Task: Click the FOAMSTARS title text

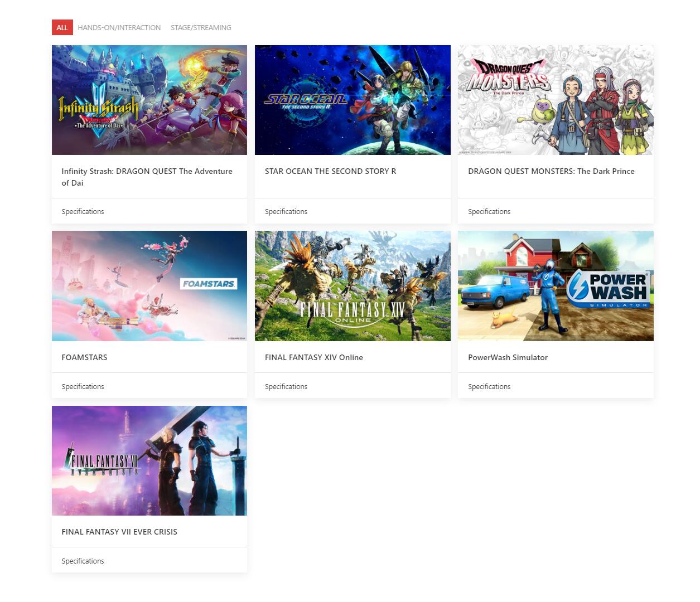Action: [x=84, y=357]
